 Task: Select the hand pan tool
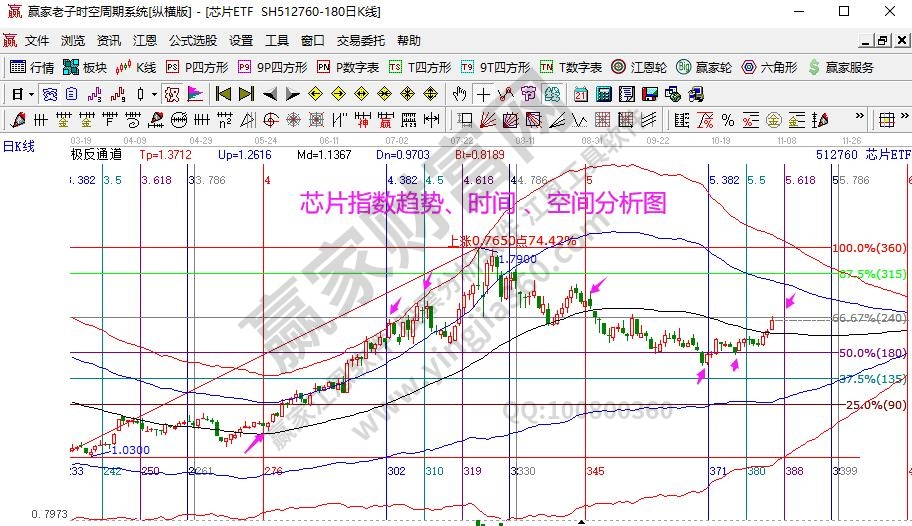pos(459,94)
